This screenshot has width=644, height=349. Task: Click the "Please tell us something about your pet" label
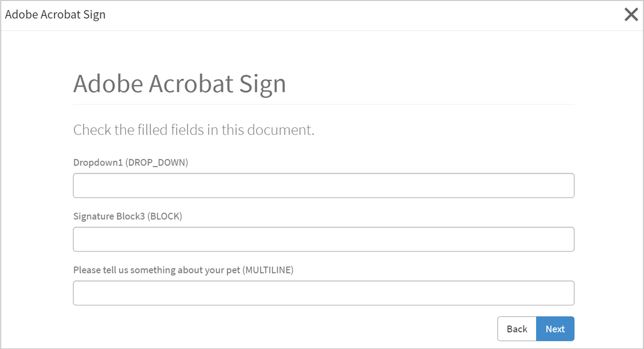pyautogui.click(x=157, y=270)
